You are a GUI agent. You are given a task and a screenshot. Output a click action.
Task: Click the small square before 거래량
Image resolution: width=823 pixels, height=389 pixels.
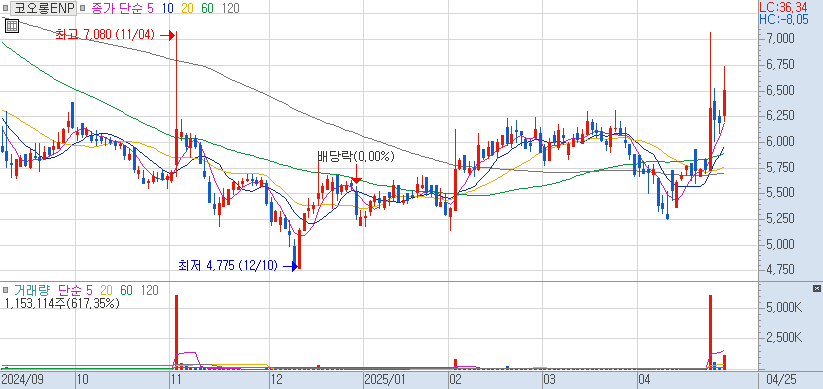(x=5, y=290)
